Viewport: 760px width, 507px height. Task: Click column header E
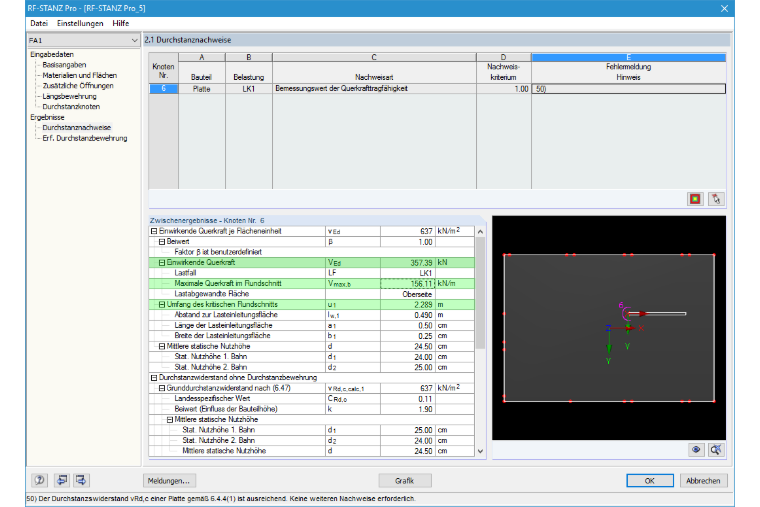click(629, 57)
